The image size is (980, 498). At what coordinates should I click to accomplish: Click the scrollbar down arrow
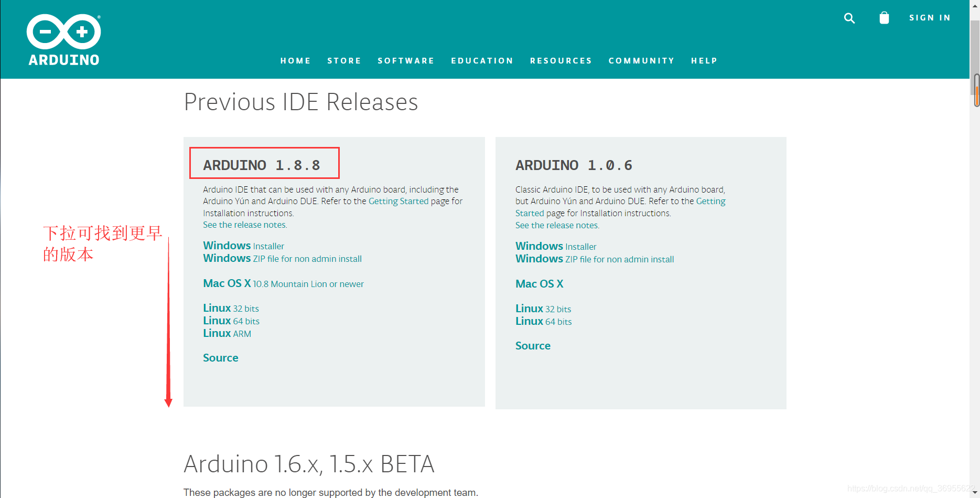pos(975,493)
